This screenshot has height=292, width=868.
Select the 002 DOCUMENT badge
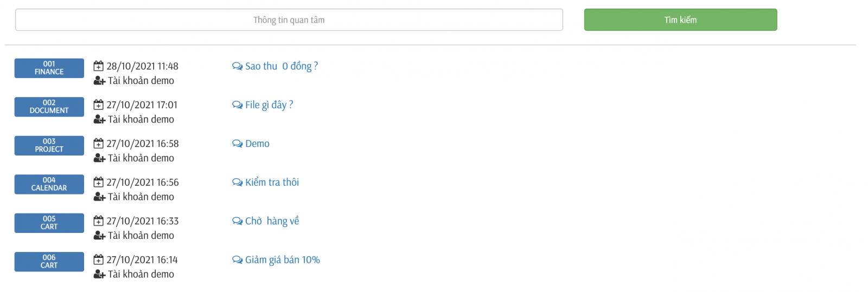click(x=49, y=107)
